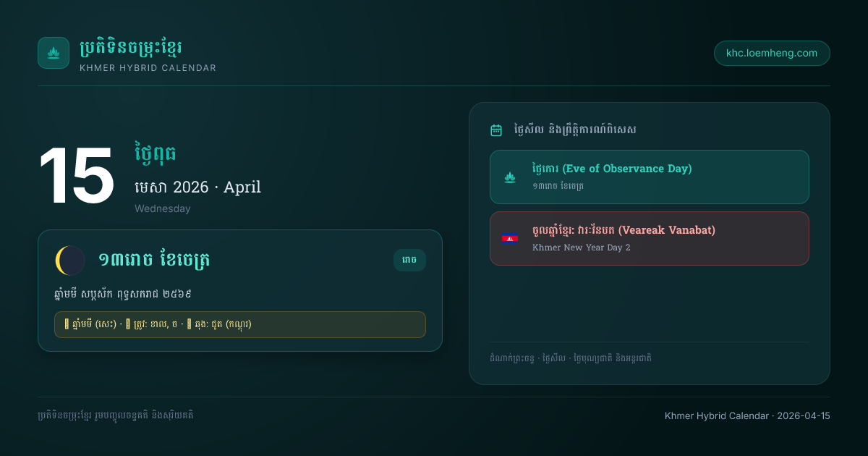Open the Eve of Observance Day card
868x456 pixels.
tap(650, 177)
